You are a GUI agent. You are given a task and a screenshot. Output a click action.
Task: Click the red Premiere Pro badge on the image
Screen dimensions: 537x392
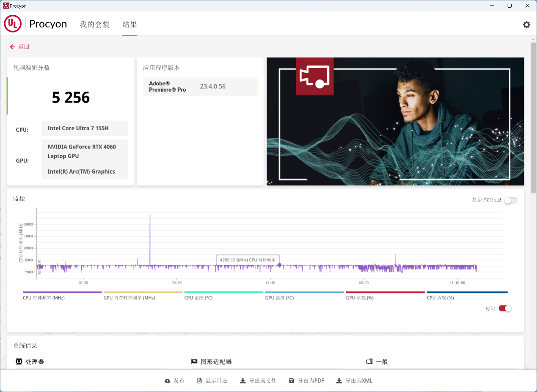click(314, 77)
